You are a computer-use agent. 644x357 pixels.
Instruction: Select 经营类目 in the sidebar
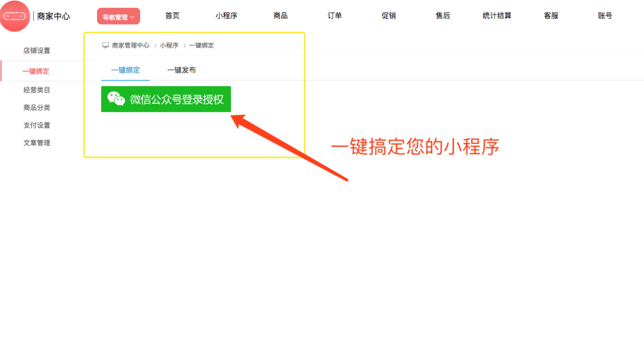(x=37, y=90)
